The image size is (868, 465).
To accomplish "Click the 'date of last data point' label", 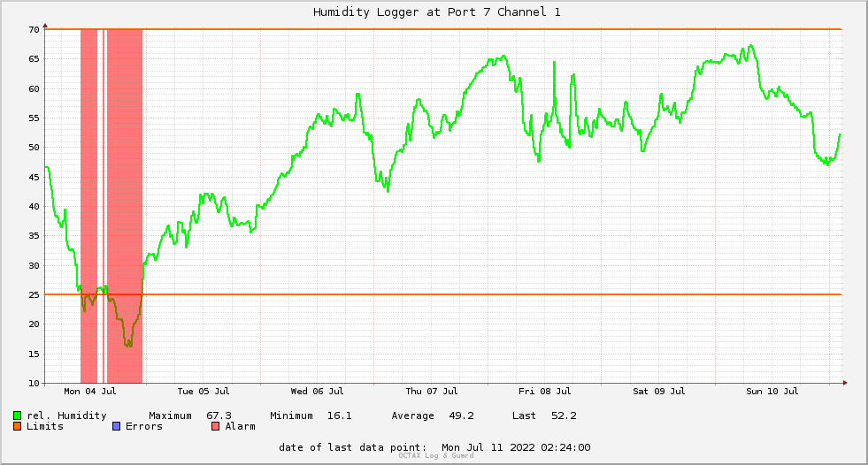I will tap(353, 447).
